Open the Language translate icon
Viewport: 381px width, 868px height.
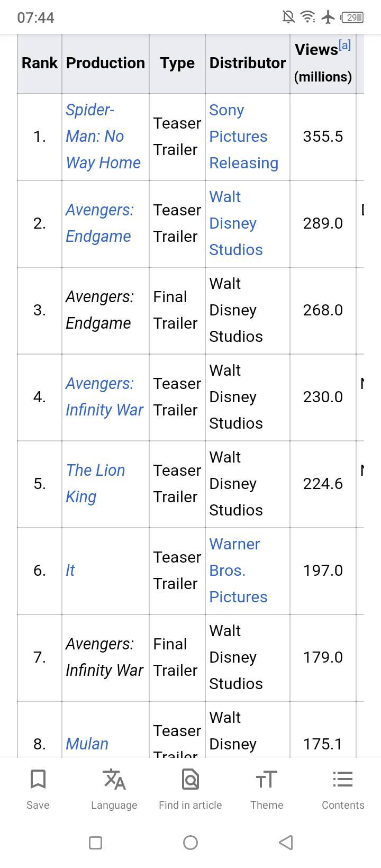(114, 780)
